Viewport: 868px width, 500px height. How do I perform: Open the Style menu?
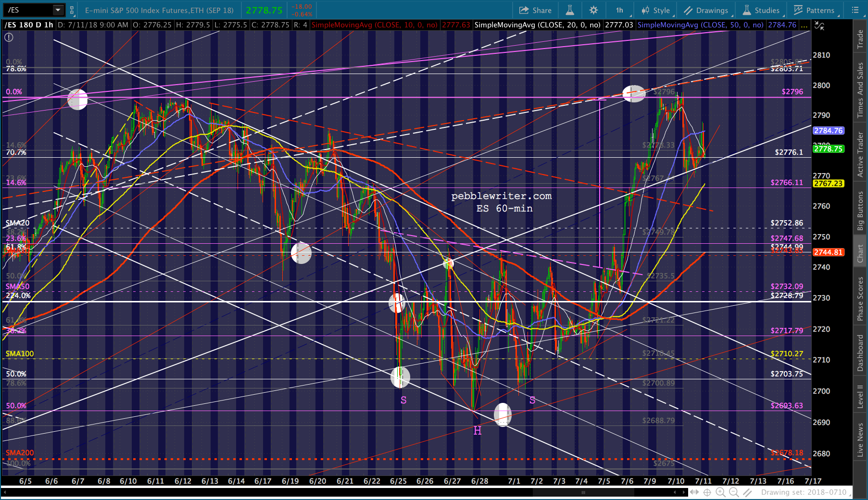click(656, 10)
